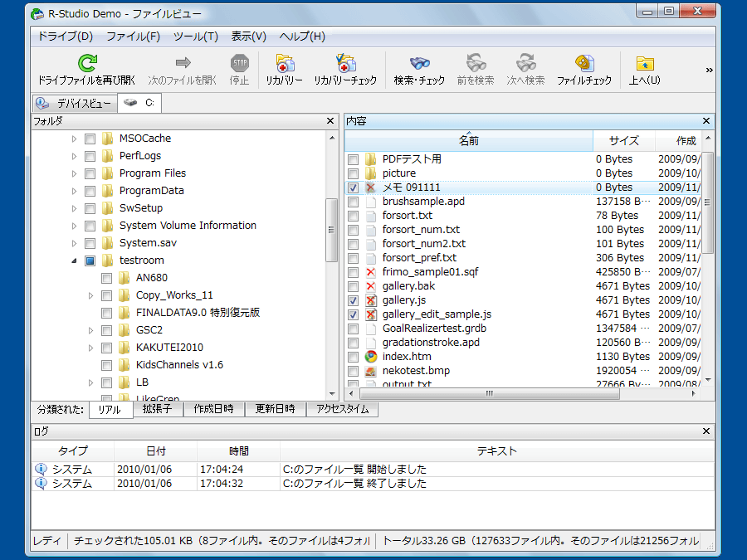Open the ファイル(F) menu

[133, 37]
